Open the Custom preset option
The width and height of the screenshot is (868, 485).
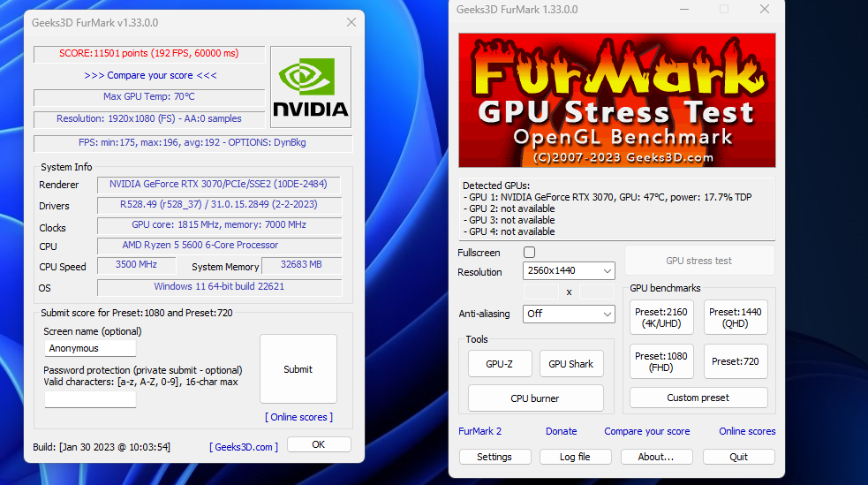click(698, 398)
